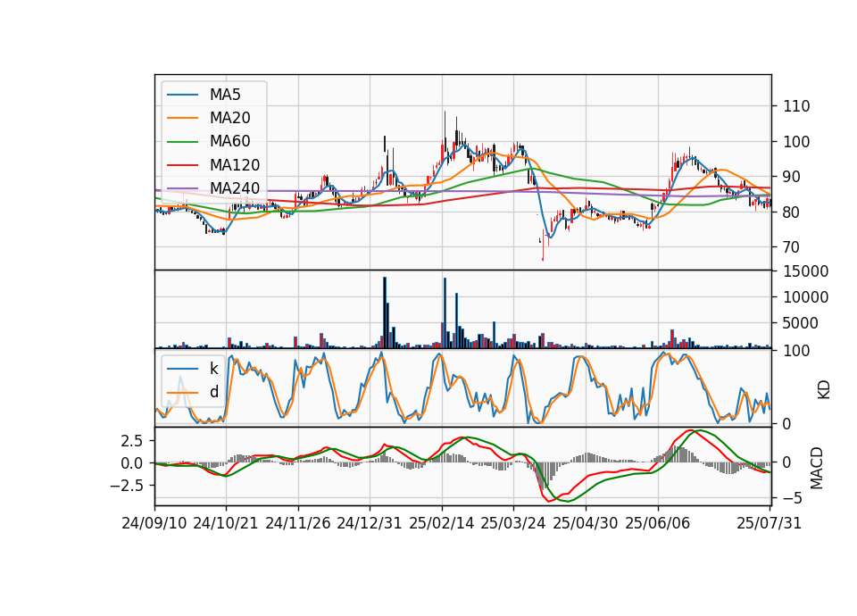Click the red MA120 legend line sample
Viewport: 857px width, 616px height.
coord(182,165)
